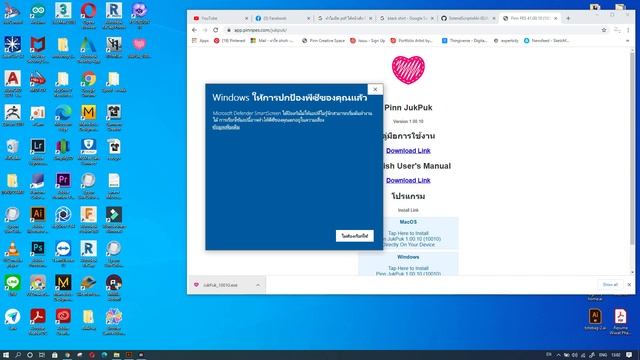Click the Chrome address bar URL
Image resolution: width=640 pixels, height=360 pixels.
260,30
